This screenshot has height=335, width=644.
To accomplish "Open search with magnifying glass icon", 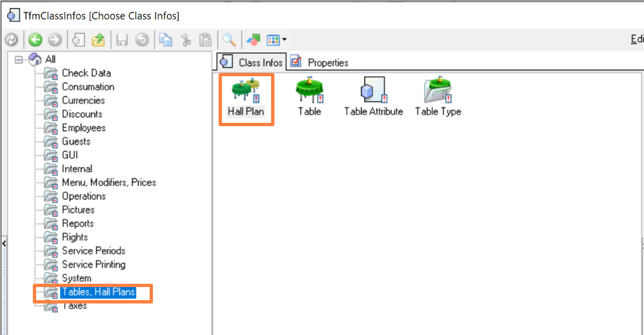I will [x=229, y=40].
